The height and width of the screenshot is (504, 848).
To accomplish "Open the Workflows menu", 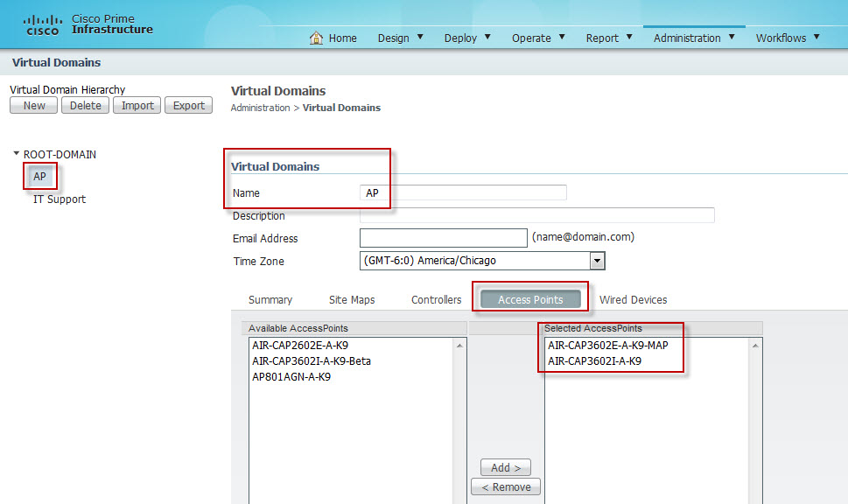I will 781,38.
